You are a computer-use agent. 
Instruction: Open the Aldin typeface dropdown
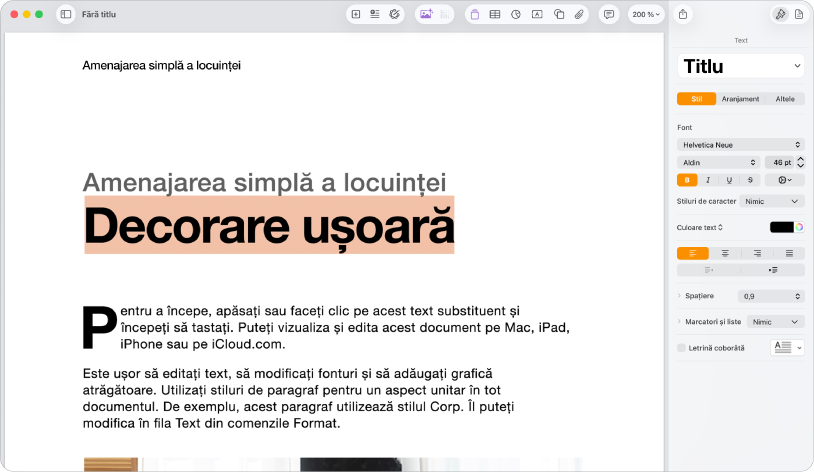coord(718,163)
